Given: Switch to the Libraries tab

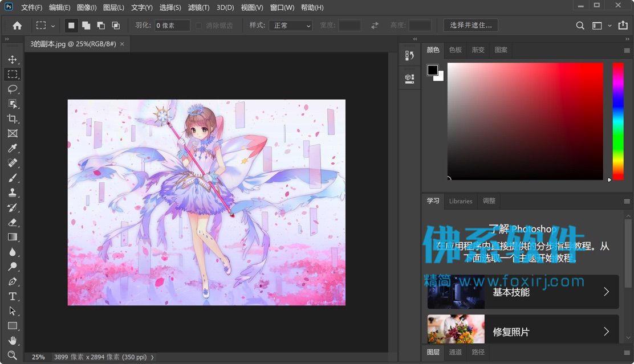Looking at the screenshot, I should 461,201.
